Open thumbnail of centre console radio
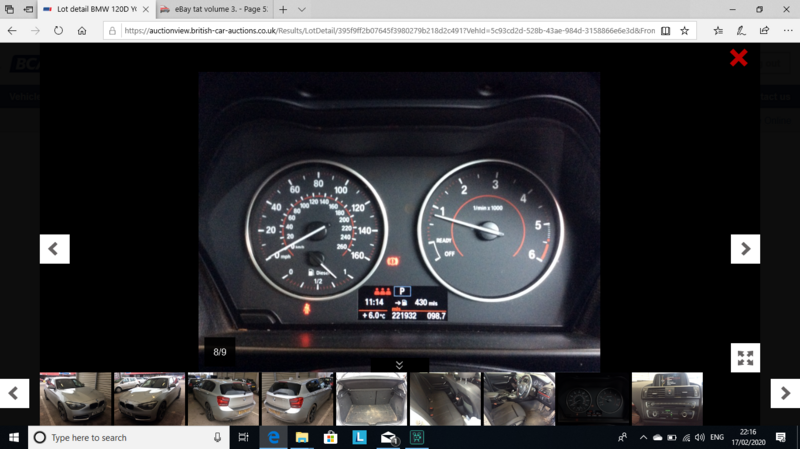Viewport: 800px width, 449px height. pyautogui.click(x=667, y=398)
